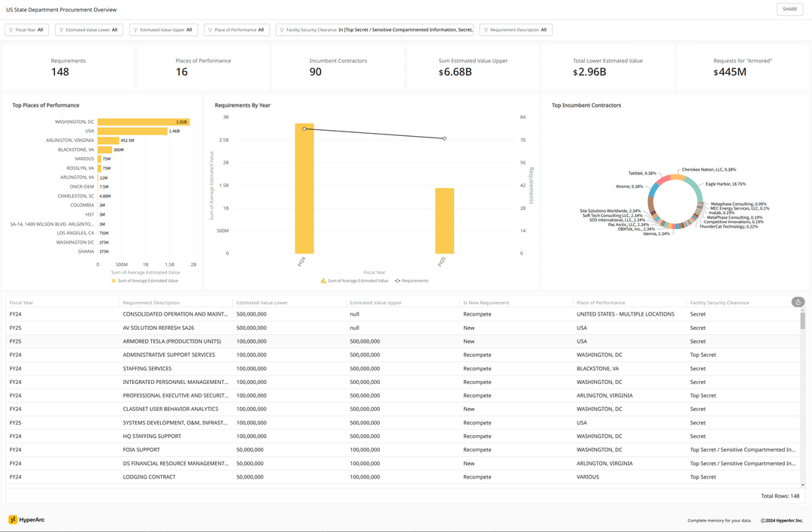Click the Is New Requirement column header
Viewport: 812px width, 532px height.
[486, 303]
